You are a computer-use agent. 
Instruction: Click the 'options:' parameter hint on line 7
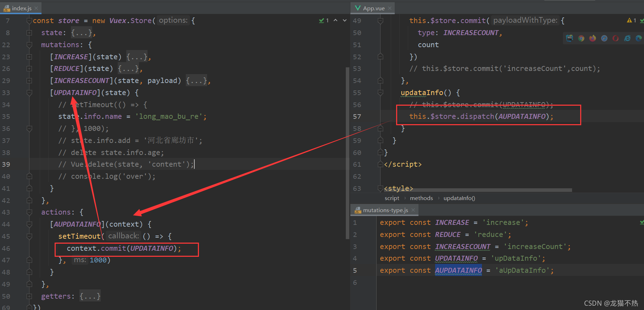[173, 21]
